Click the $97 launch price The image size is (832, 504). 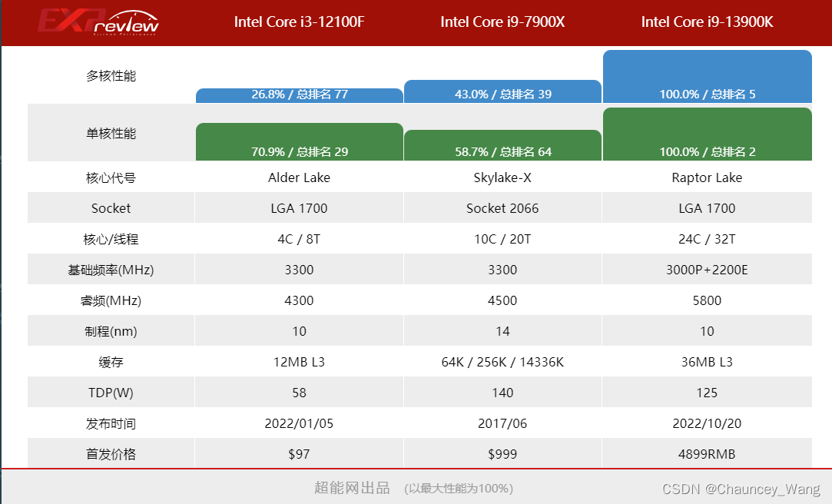300,454
